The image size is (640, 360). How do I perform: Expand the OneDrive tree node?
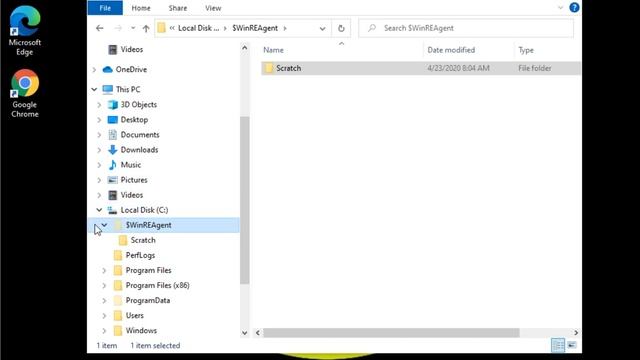pos(94,70)
